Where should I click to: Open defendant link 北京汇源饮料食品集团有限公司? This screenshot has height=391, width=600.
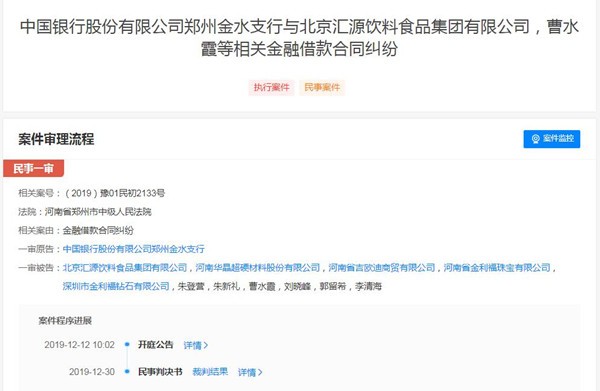point(125,267)
